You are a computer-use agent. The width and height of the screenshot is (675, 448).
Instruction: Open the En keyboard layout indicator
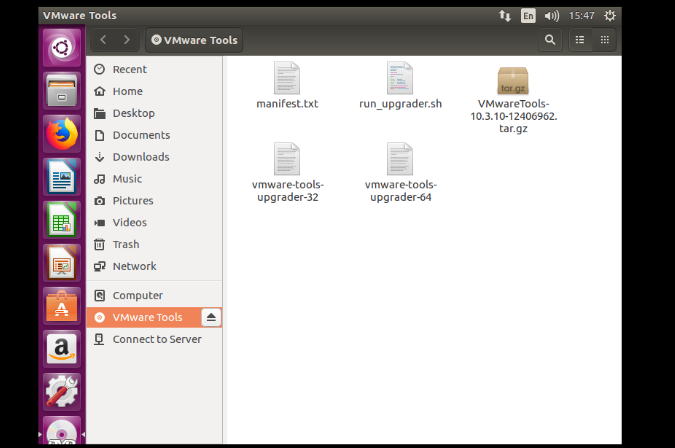coord(528,16)
